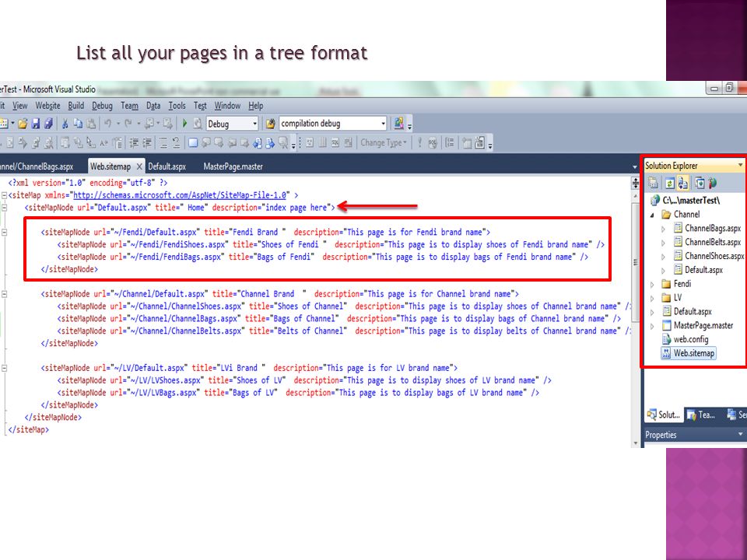Click Solution Explorer Refresh icon
747x560 pixels.
(670, 183)
